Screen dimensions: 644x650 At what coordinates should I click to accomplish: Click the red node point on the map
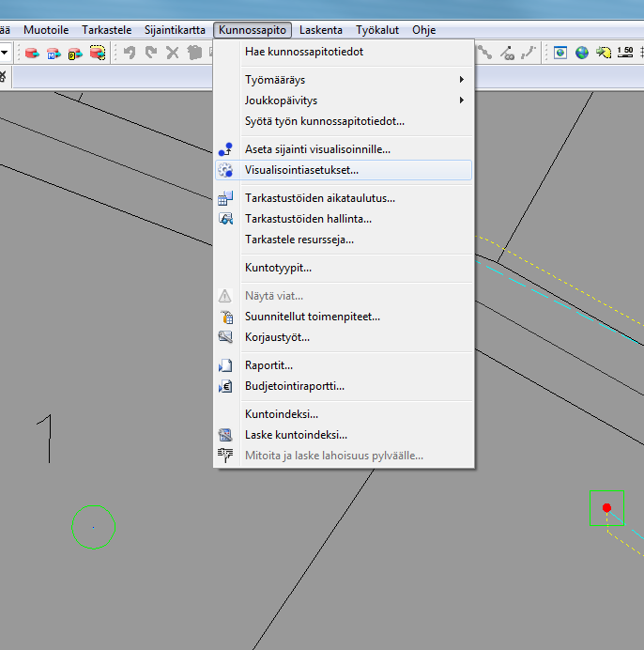pyautogui.click(x=606, y=508)
